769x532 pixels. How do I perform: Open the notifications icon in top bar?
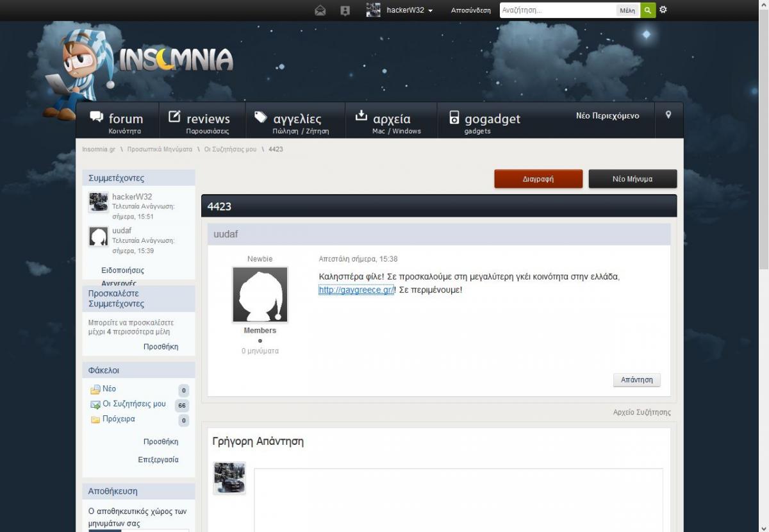point(345,10)
